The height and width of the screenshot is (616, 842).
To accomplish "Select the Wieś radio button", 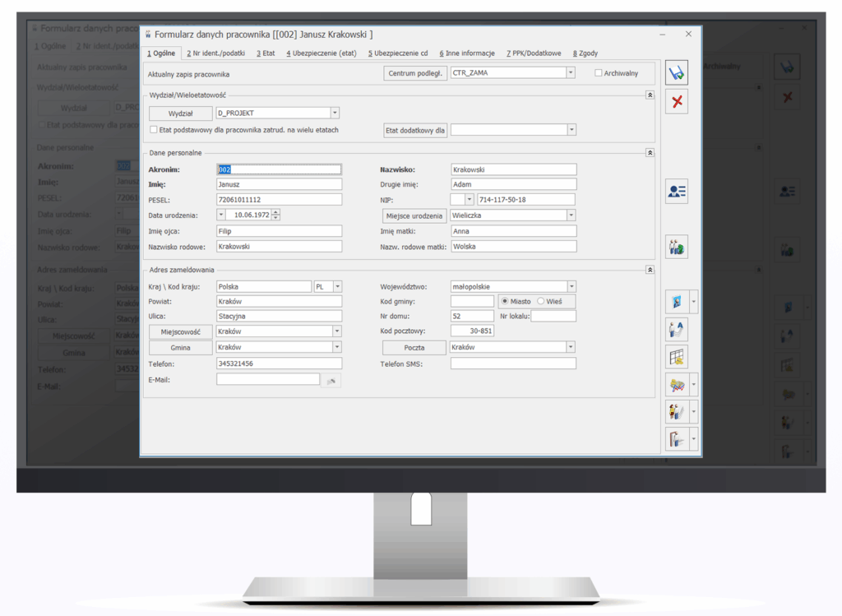I will [x=541, y=301].
